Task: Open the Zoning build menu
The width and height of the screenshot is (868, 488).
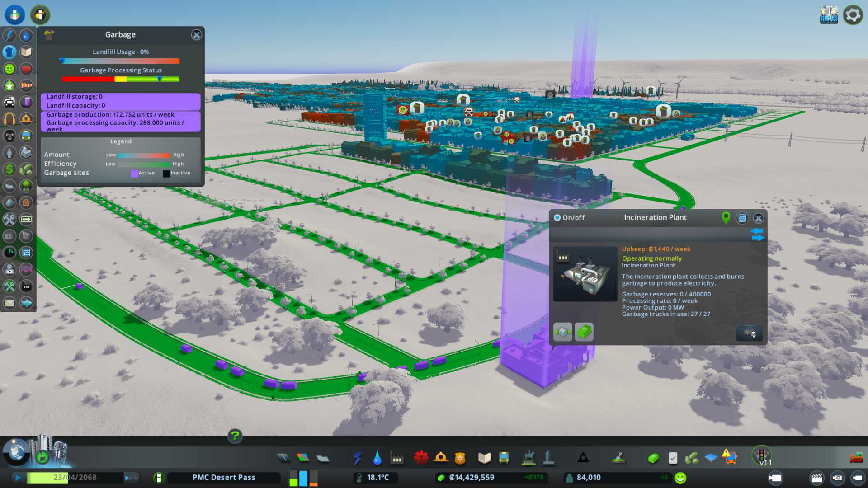Action: [x=303, y=458]
